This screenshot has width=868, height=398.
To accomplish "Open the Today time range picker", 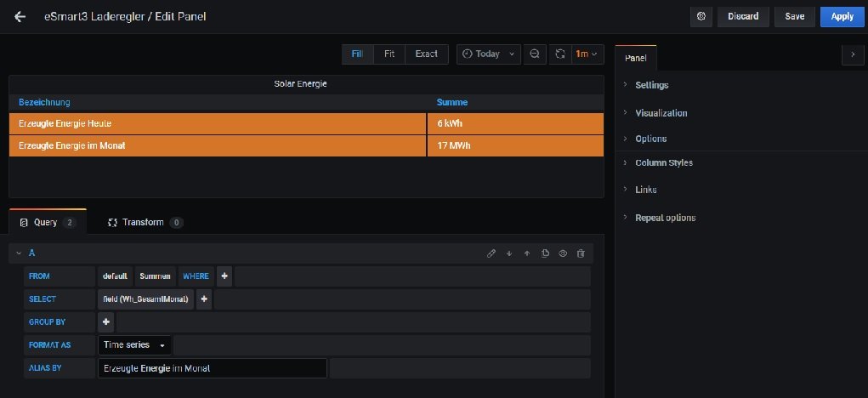I will pos(489,54).
